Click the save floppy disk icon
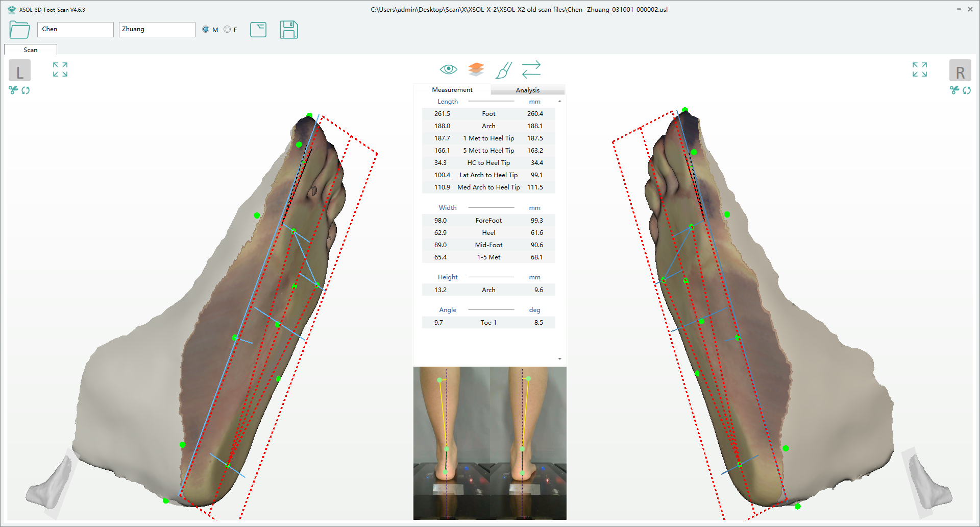This screenshot has height=527, width=980. 288,30
